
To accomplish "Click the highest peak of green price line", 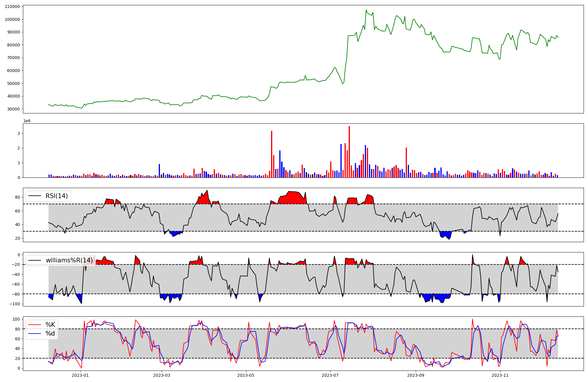I will 366,10.
